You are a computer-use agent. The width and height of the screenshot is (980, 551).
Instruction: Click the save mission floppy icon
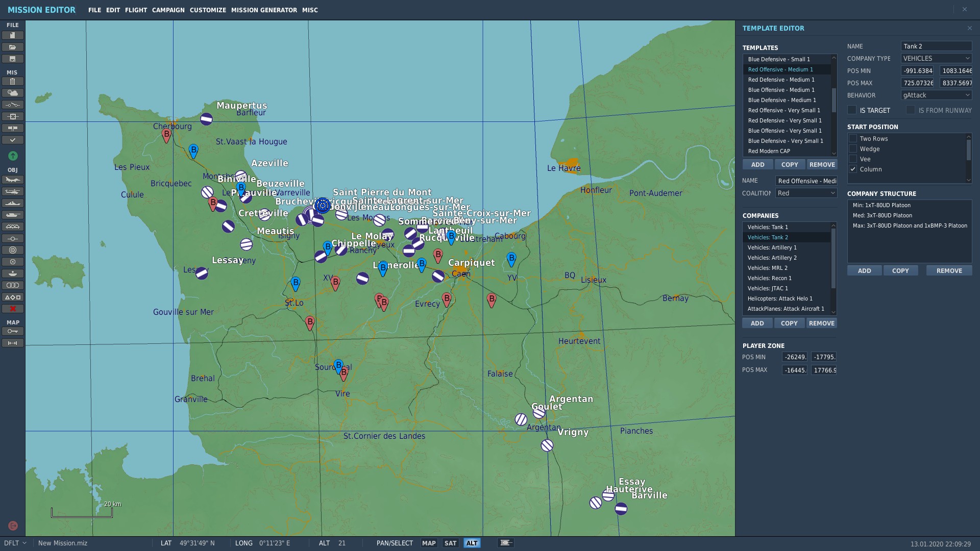pos(13,59)
